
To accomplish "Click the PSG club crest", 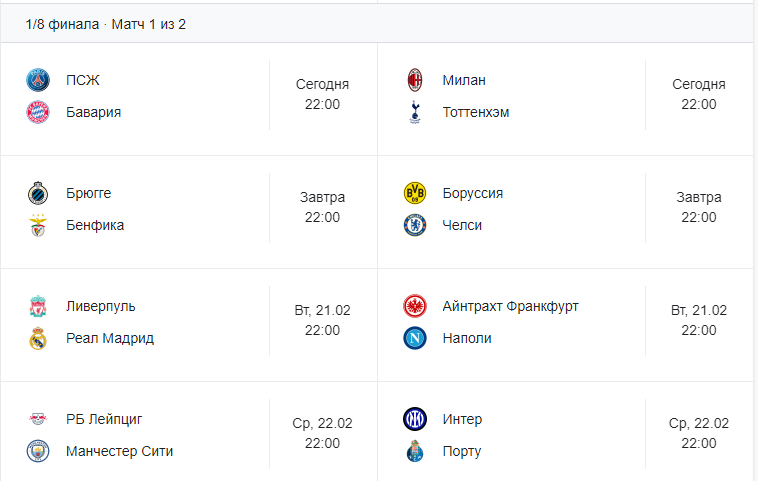I will 38,80.
